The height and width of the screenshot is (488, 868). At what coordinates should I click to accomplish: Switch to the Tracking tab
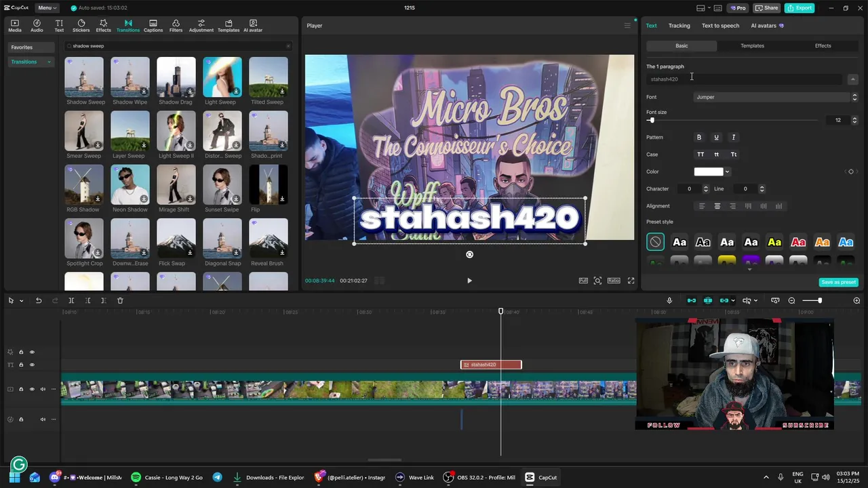[x=679, y=26]
